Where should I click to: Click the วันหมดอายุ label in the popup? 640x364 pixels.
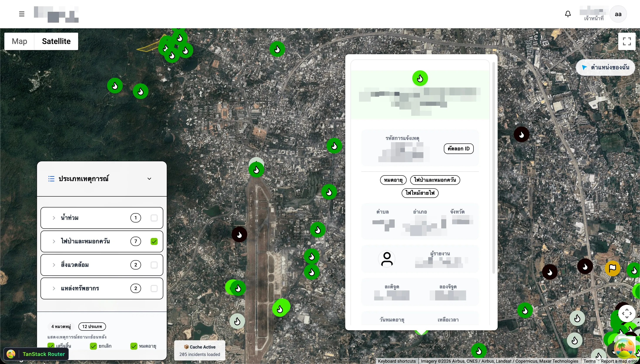pyautogui.click(x=392, y=320)
